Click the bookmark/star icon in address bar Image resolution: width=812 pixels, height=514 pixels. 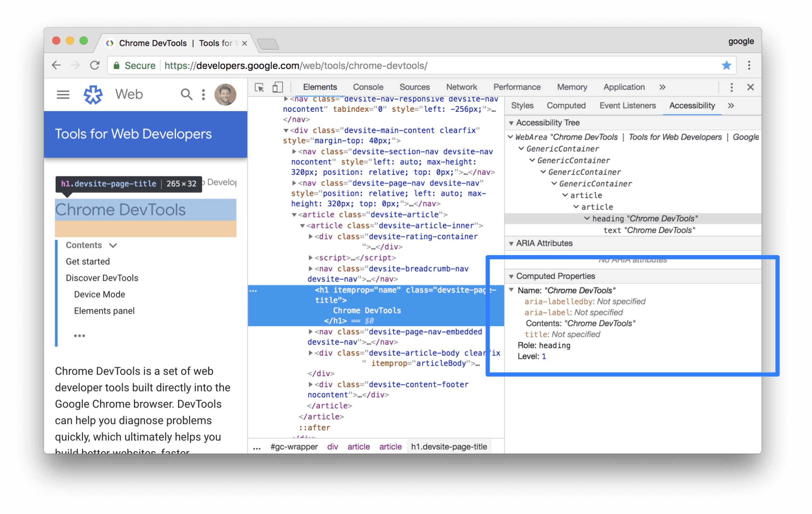pyautogui.click(x=725, y=65)
